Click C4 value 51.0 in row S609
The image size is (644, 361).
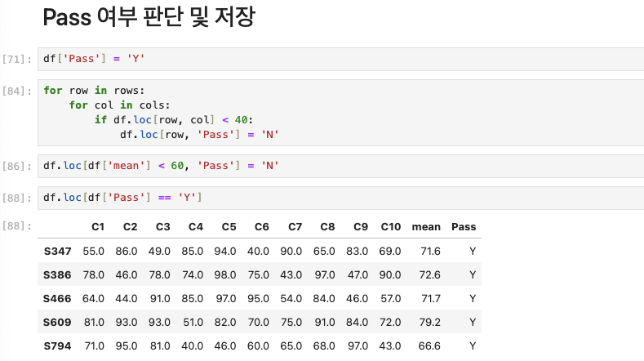pyautogui.click(x=193, y=323)
